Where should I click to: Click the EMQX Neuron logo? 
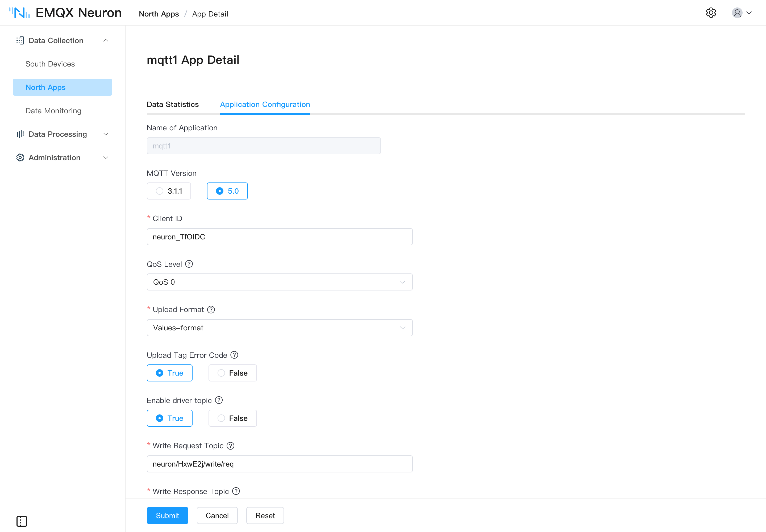coord(65,13)
